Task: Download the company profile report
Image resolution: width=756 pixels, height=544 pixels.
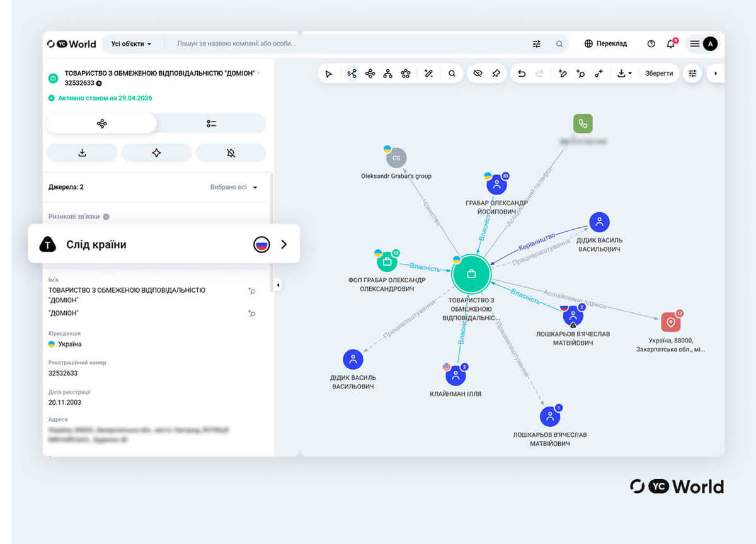Action: coord(82,153)
